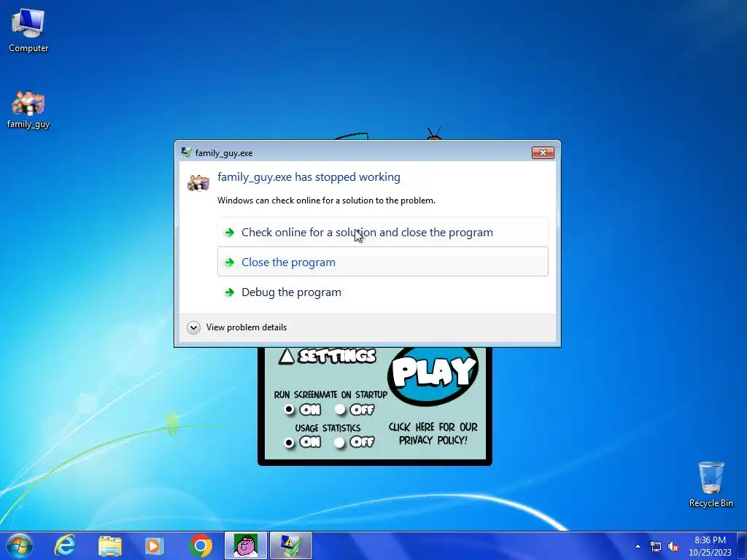Switch to family_guy screenmate taskbar button
747x560 pixels.
point(246,545)
